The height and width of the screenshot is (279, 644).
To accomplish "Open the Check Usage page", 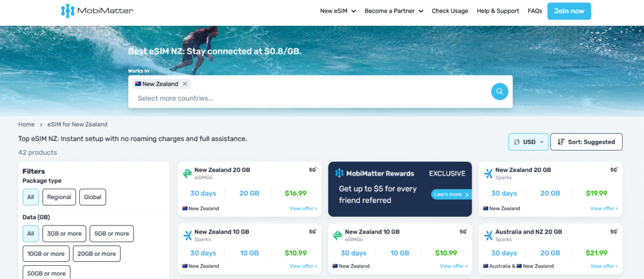I will point(450,11).
